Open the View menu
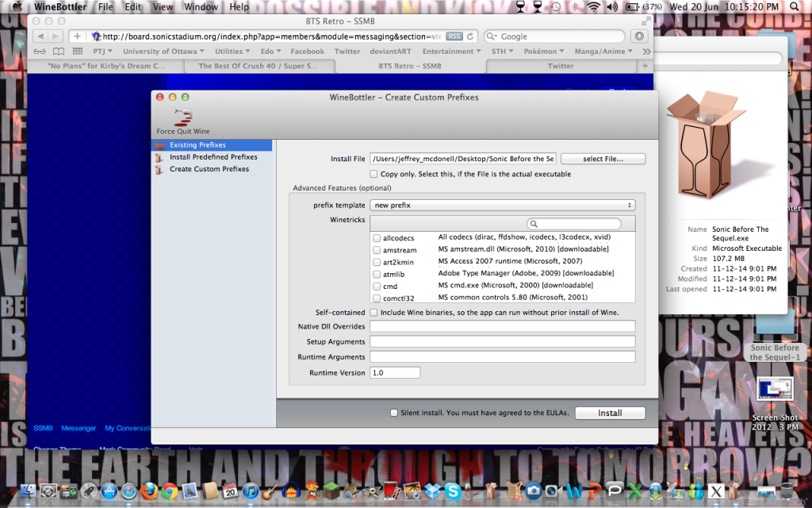 pyautogui.click(x=163, y=6)
